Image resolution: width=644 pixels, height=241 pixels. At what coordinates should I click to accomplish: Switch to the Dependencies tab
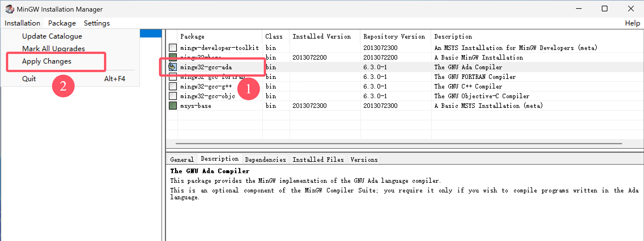pos(265,160)
